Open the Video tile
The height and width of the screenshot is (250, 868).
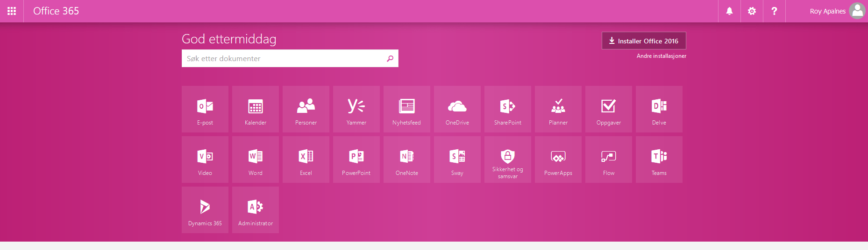[205, 160]
